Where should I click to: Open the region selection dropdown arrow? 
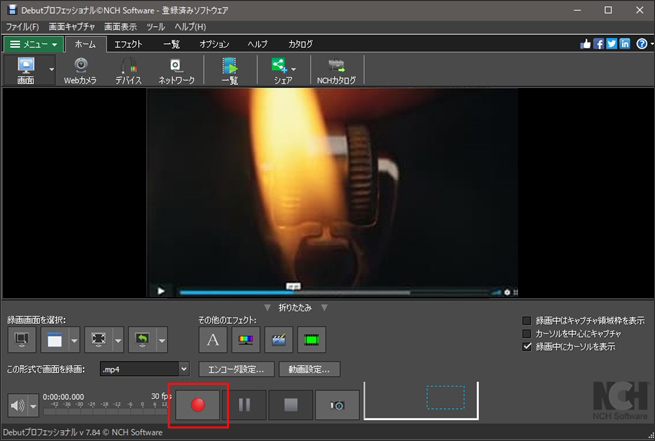tap(118, 340)
